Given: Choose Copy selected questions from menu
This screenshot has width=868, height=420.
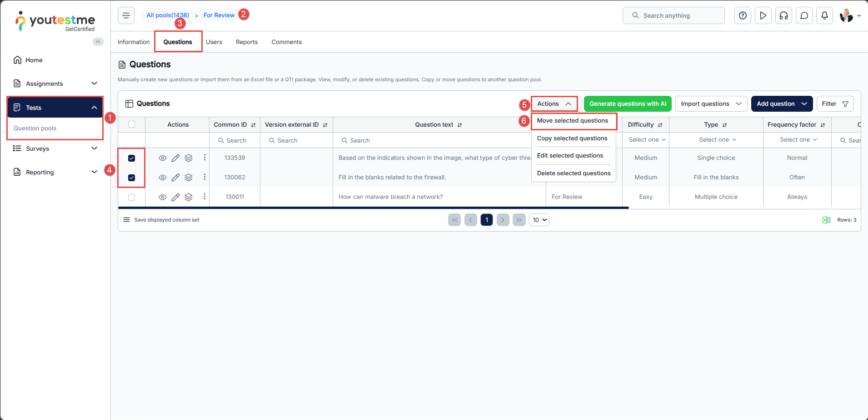Looking at the screenshot, I should click(x=572, y=138).
